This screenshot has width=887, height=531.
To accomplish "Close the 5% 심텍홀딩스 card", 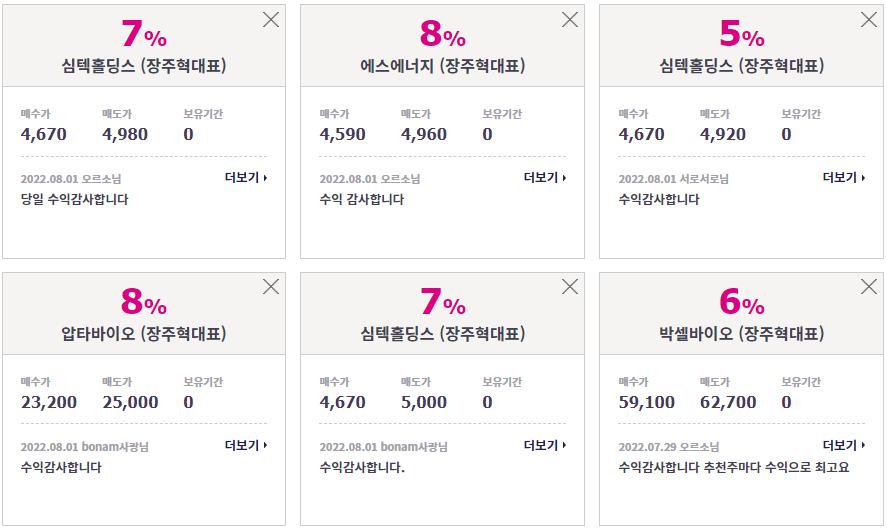I will click(868, 20).
